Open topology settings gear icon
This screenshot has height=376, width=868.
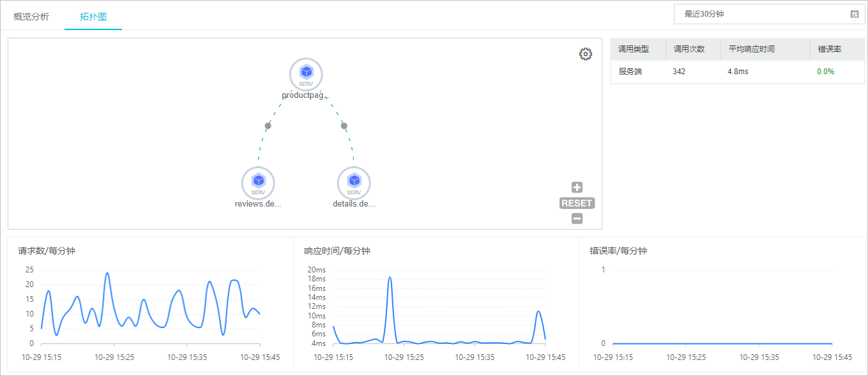(585, 54)
